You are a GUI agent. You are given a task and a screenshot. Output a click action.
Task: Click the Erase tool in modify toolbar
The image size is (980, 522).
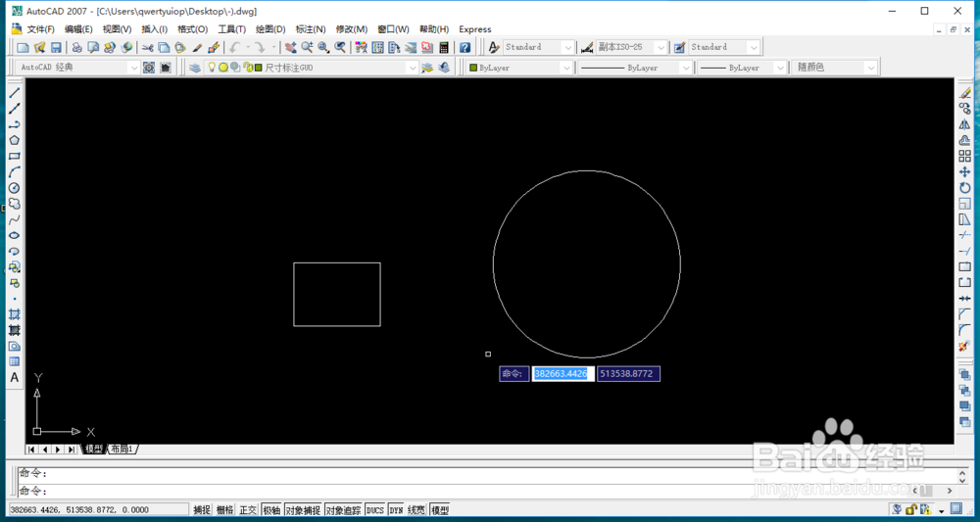(965, 93)
